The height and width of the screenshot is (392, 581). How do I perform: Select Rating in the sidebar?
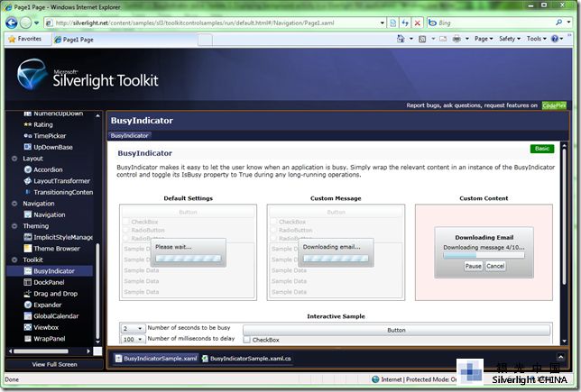(x=43, y=124)
